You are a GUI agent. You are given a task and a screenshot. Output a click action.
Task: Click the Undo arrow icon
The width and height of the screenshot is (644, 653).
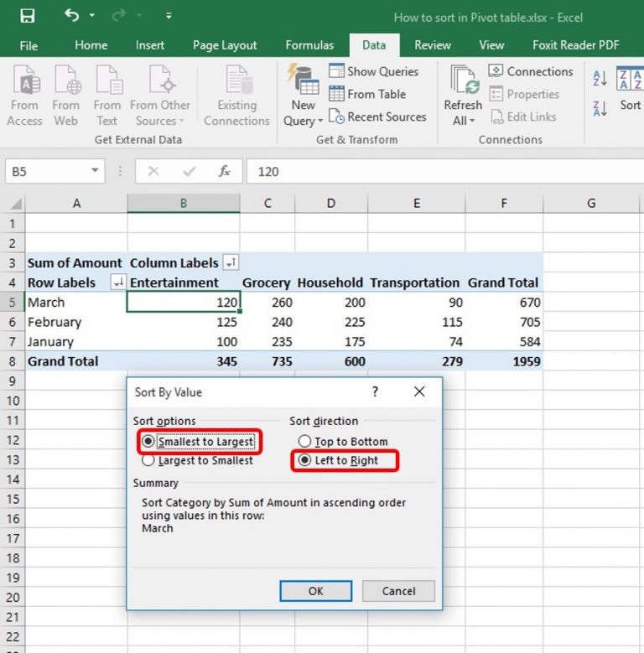point(72,16)
